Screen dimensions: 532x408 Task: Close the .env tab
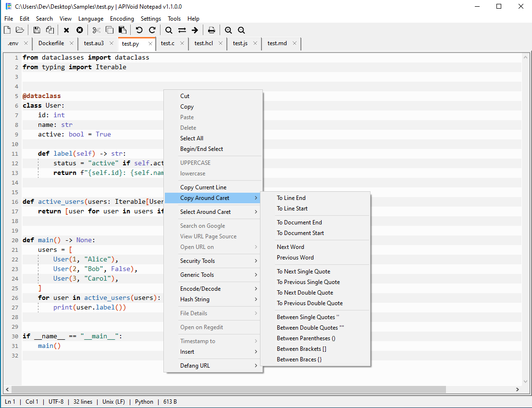pyautogui.click(x=26, y=43)
